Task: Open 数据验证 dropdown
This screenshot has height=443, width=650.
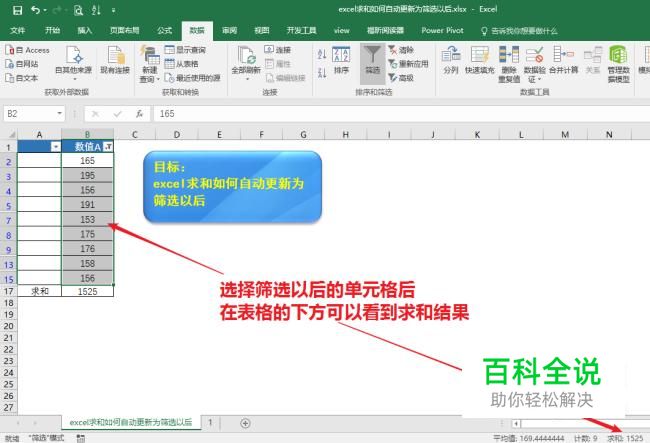Action: pyautogui.click(x=535, y=64)
